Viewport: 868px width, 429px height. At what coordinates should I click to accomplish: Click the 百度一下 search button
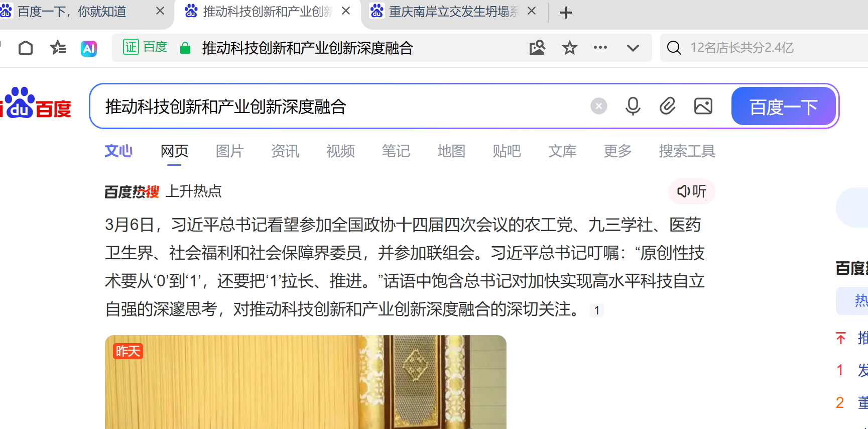(783, 106)
